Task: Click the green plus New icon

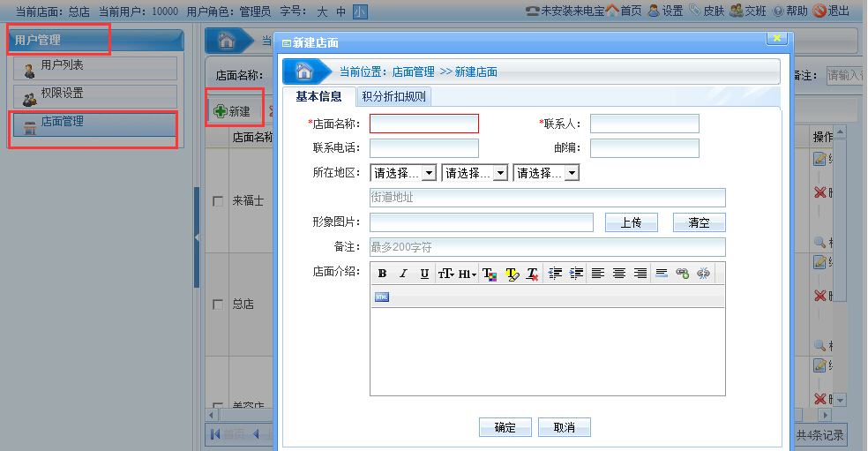Action: pyautogui.click(x=221, y=111)
